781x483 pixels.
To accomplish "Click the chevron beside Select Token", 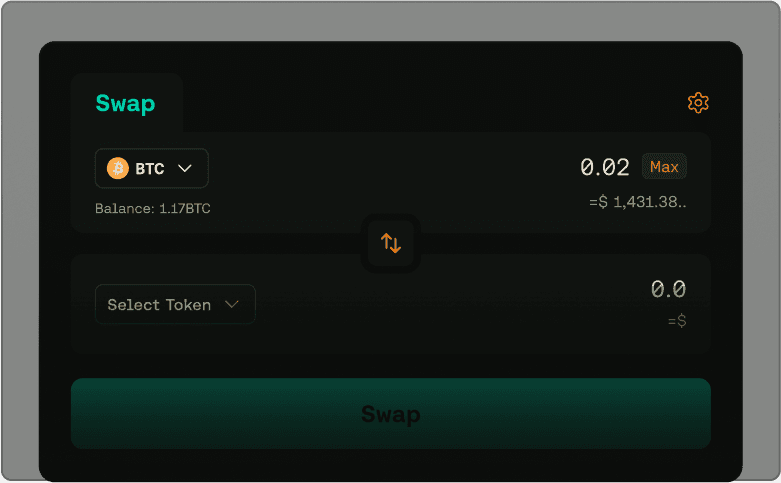I will [232, 304].
